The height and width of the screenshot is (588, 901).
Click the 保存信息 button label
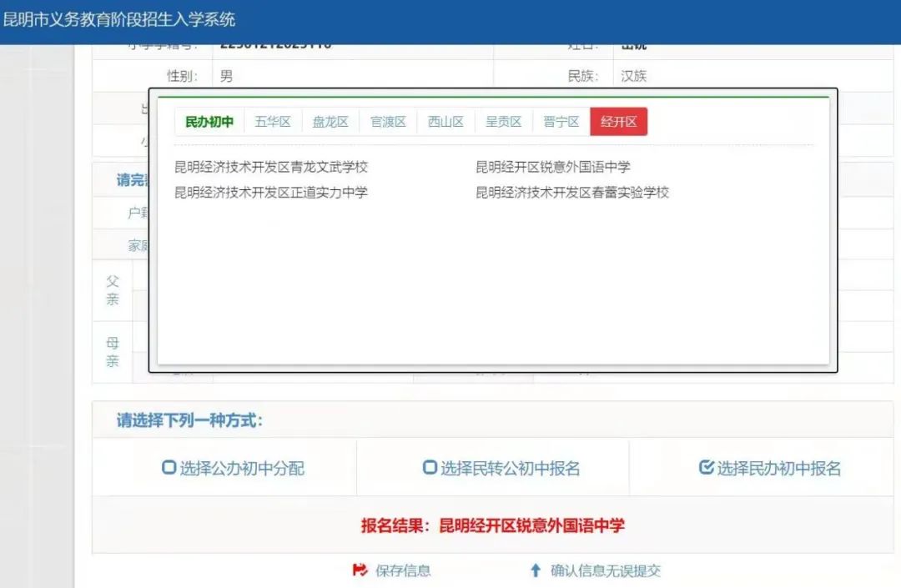point(403,570)
